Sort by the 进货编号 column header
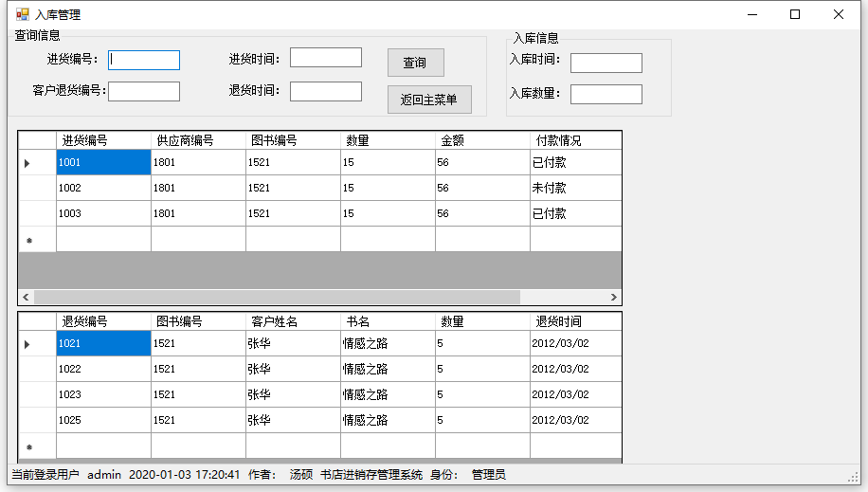The height and width of the screenshot is (492, 868). click(103, 140)
